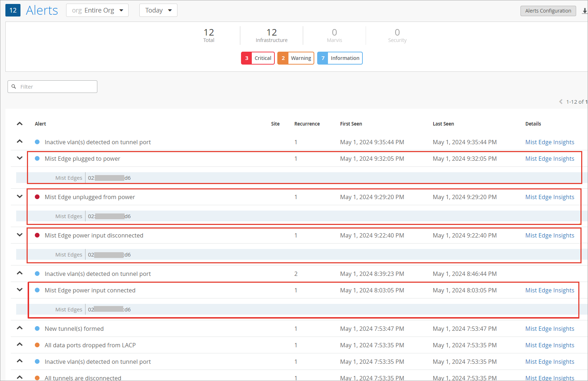The height and width of the screenshot is (381, 588).
Task: Collapse the Mist Edge plugged to power row
Action: click(20, 158)
